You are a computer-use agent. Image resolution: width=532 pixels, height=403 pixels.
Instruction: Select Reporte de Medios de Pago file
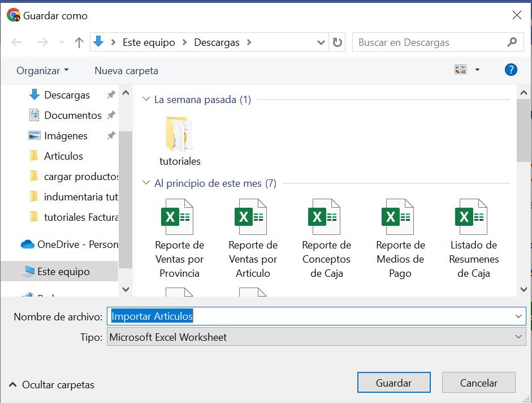[400, 239]
